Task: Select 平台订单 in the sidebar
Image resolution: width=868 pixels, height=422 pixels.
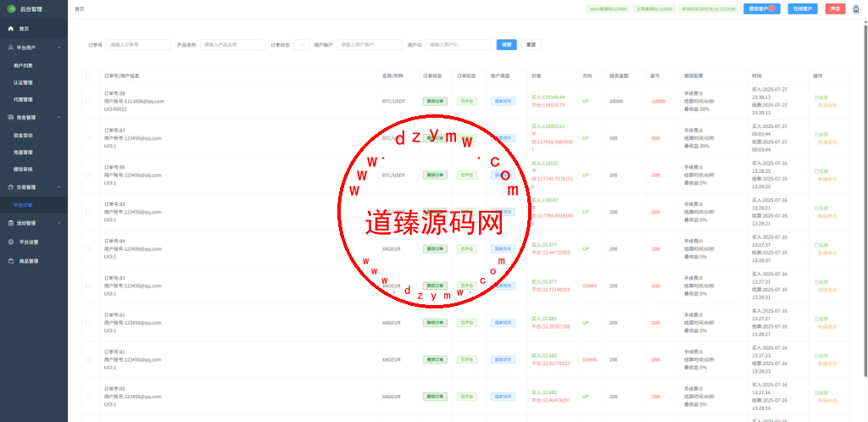Action: coord(34,204)
